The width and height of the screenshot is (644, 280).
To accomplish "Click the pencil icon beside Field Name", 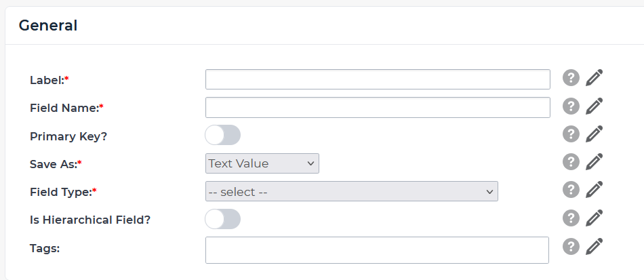I will click(x=595, y=106).
